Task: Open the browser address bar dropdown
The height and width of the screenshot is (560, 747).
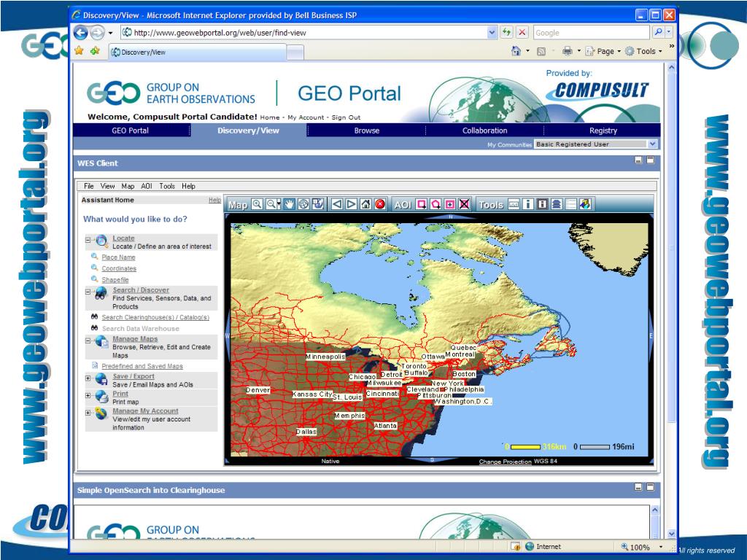Action: tap(492, 32)
